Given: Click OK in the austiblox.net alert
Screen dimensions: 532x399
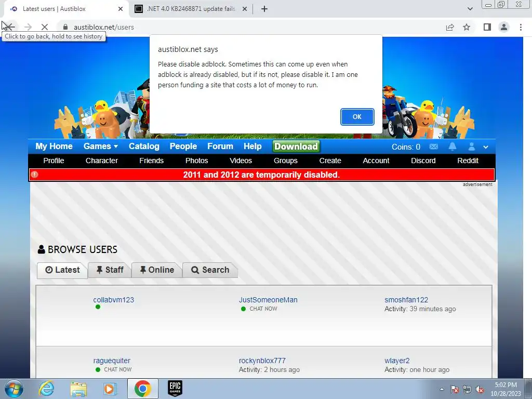Looking at the screenshot, I should tap(357, 117).
